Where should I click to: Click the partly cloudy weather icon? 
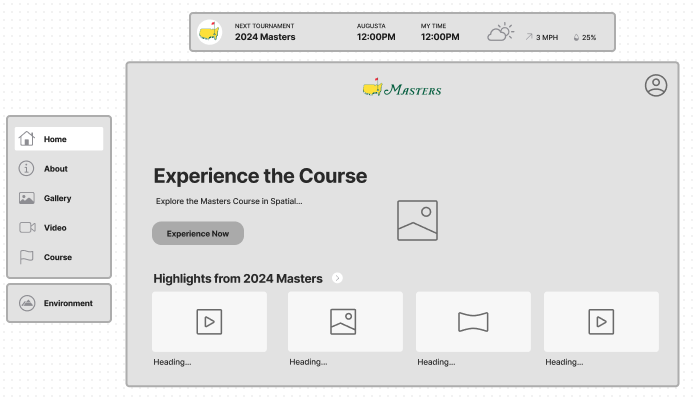[500, 32]
